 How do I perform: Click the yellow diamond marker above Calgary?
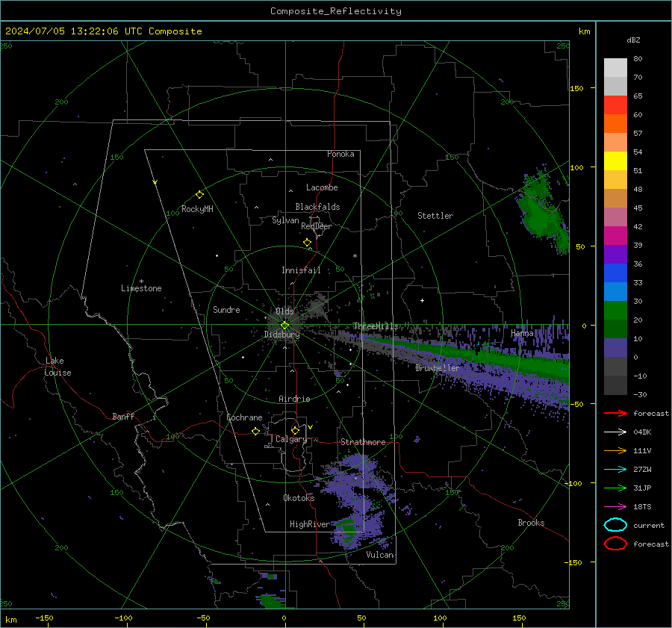[x=295, y=430]
